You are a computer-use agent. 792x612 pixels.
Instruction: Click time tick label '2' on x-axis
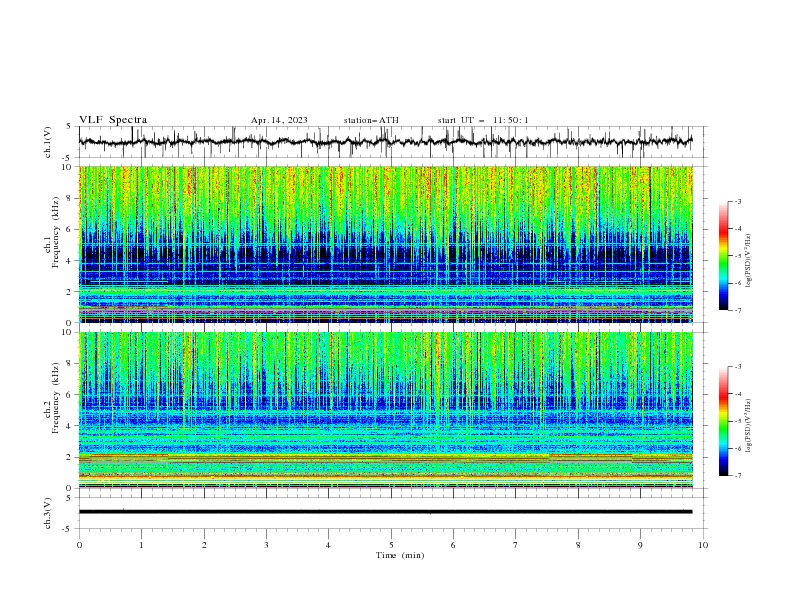(x=204, y=545)
